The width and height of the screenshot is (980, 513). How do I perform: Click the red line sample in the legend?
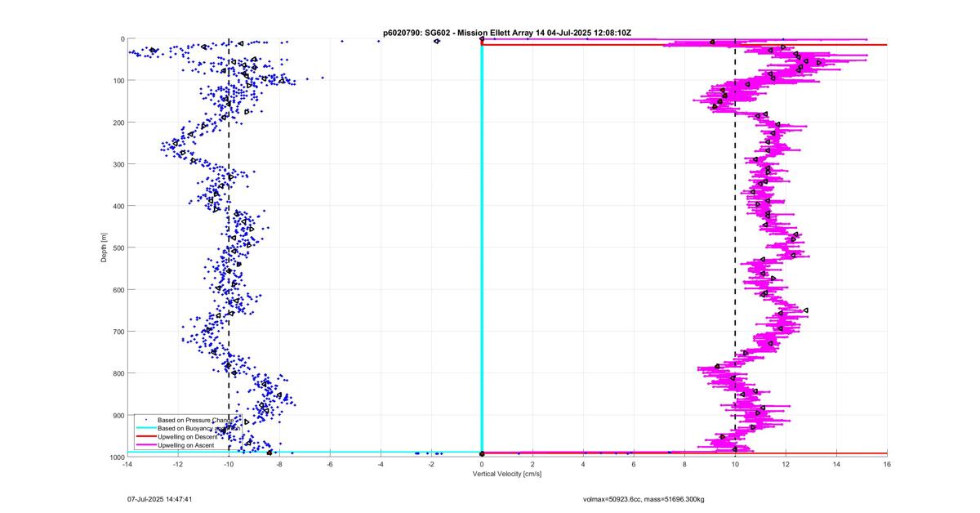click(145, 437)
